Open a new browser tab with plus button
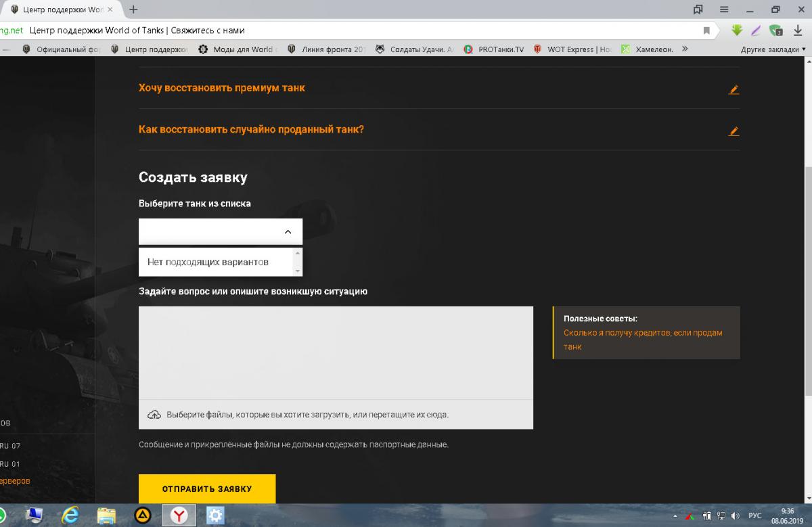The height and width of the screenshot is (527, 812). point(133,9)
